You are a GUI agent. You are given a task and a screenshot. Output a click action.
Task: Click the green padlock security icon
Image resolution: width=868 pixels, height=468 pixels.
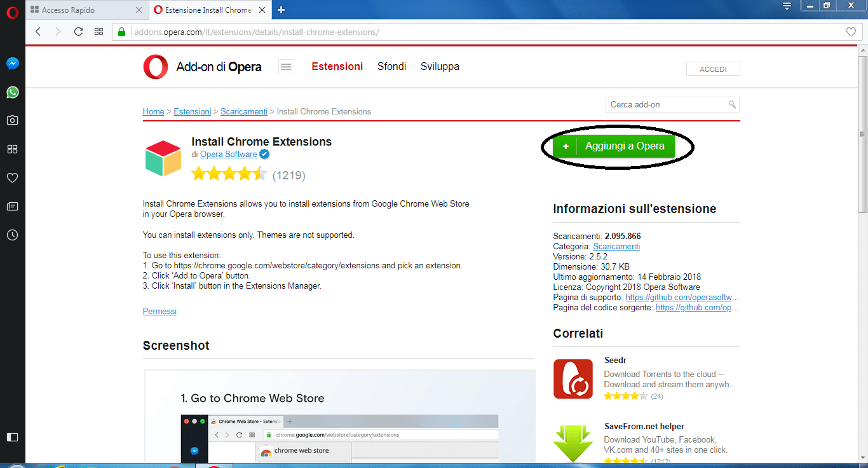point(123,31)
